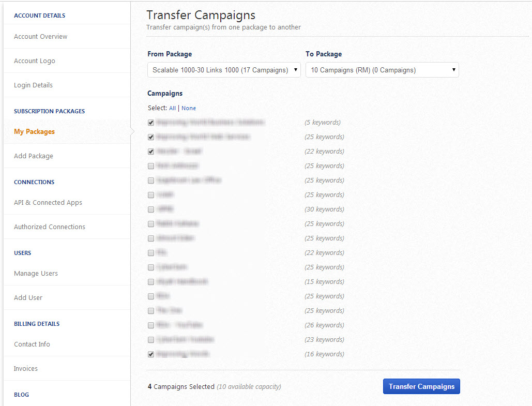
Task: Uncheck the campaign with 16 keywords
Action: pyautogui.click(x=151, y=354)
